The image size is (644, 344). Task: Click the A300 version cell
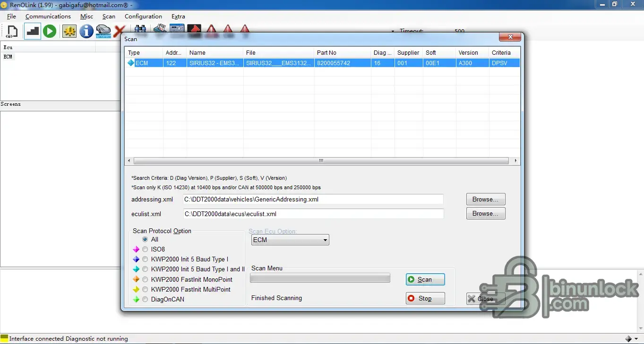(472, 63)
